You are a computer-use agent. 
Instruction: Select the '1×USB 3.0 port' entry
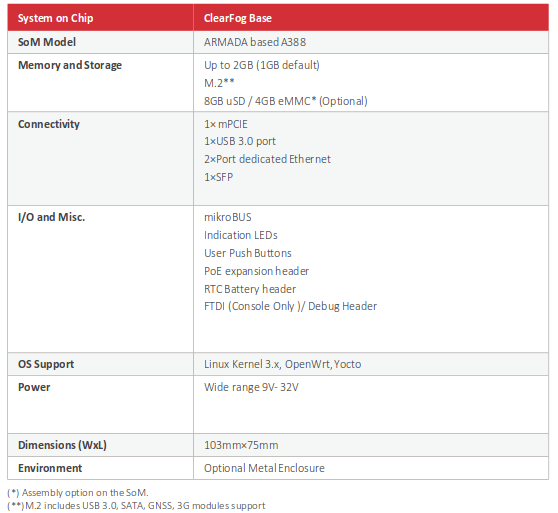(x=240, y=141)
